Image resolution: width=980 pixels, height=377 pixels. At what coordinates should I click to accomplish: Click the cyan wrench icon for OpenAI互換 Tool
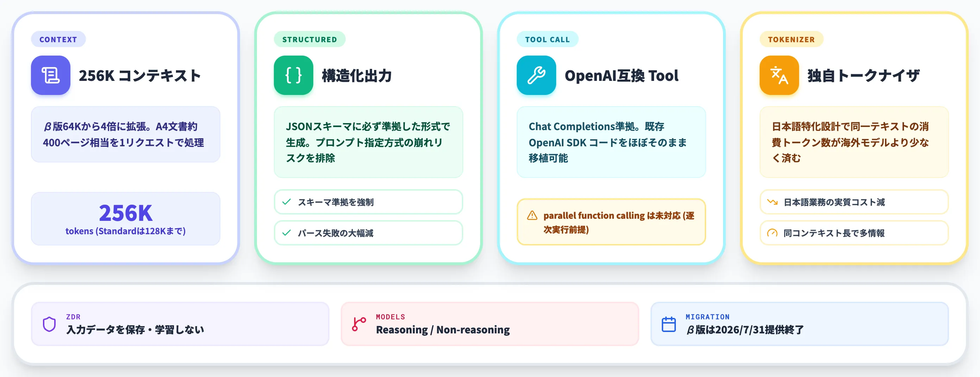point(536,75)
